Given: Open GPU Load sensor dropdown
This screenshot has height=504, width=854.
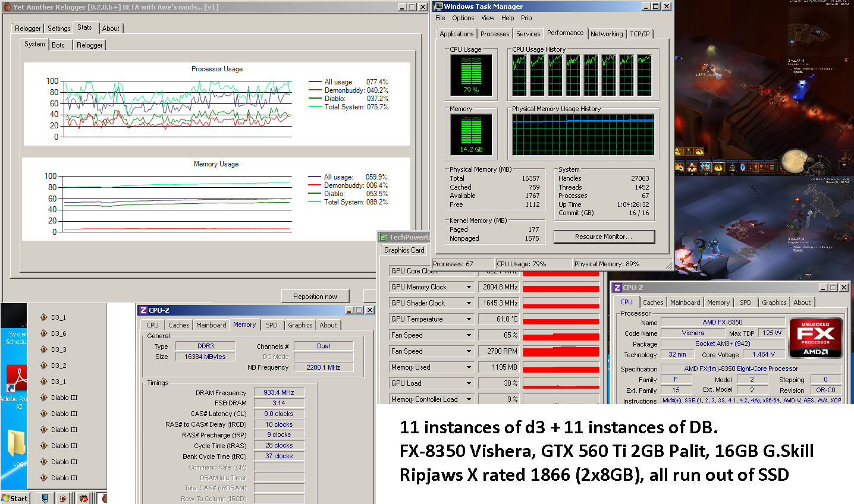Looking at the screenshot, I should coord(469,383).
